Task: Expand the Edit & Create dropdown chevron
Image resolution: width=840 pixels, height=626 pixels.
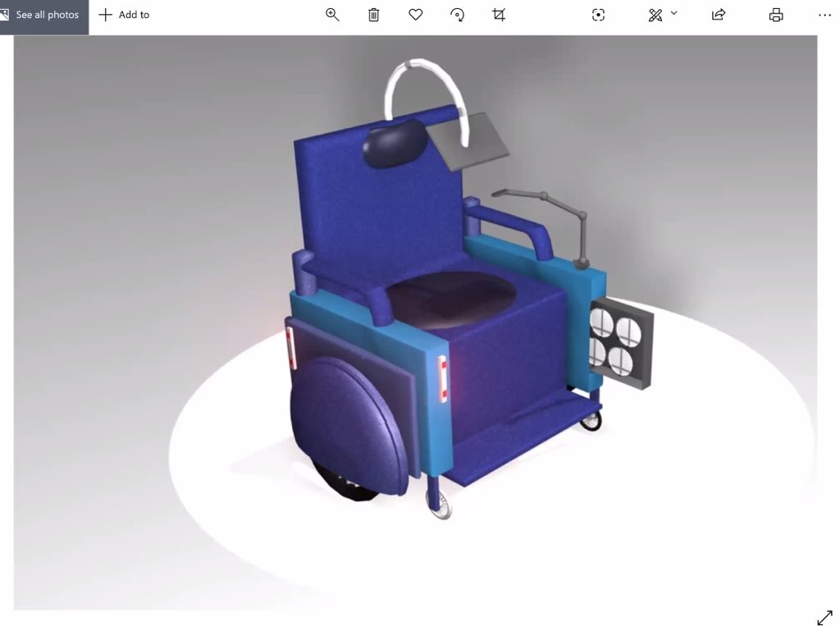Action: (x=674, y=13)
